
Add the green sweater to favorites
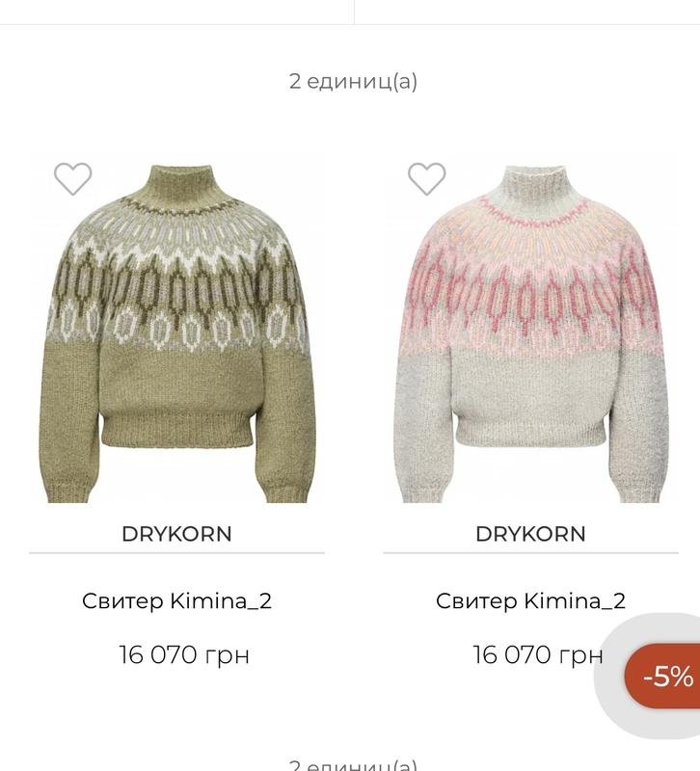pos(73,178)
